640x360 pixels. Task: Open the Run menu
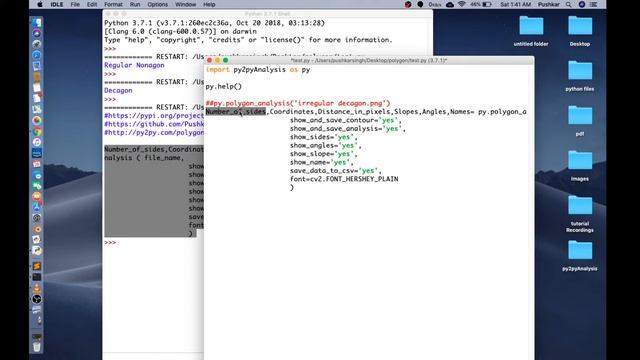[x=135, y=4]
